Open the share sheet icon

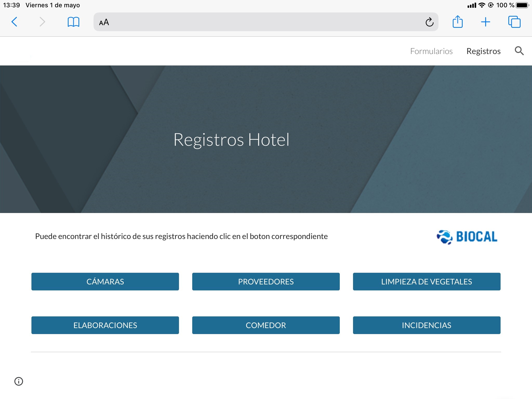[457, 22]
